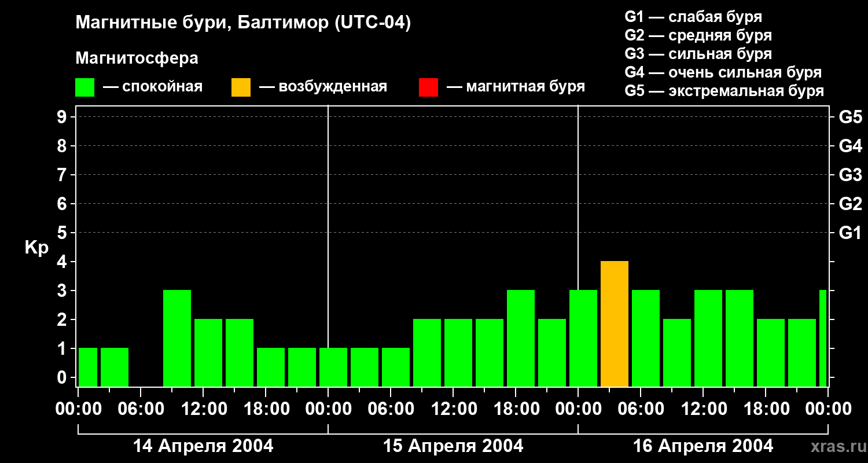Click the '12:00' time label under 14 April
The height and width of the screenshot is (463, 868).
[x=203, y=409]
